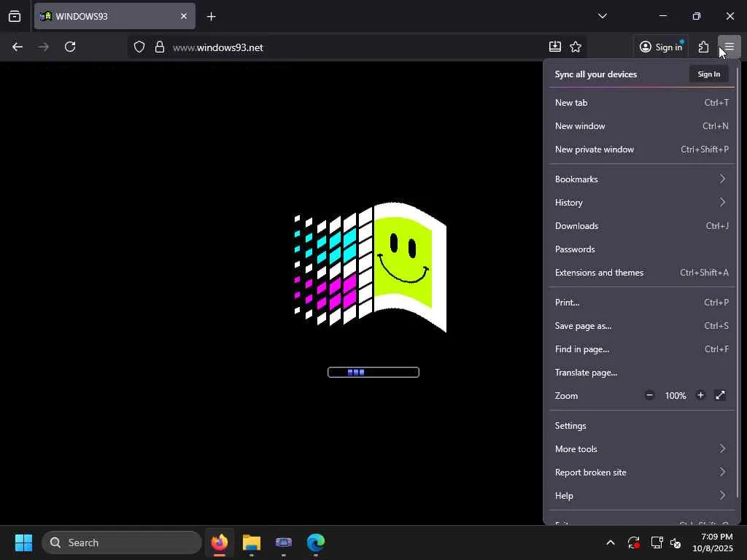Select Print... menu item
The height and width of the screenshot is (560, 747).
[x=642, y=303]
